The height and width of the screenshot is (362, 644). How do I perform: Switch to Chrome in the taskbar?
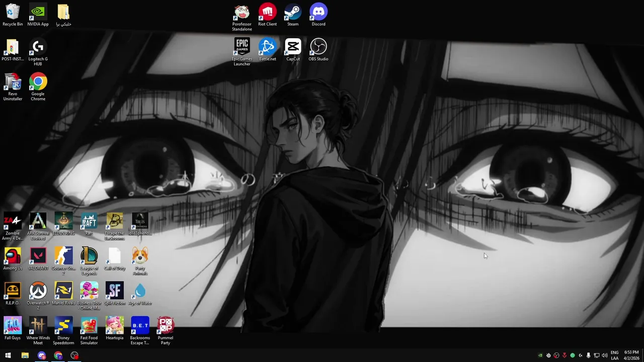pos(58,355)
